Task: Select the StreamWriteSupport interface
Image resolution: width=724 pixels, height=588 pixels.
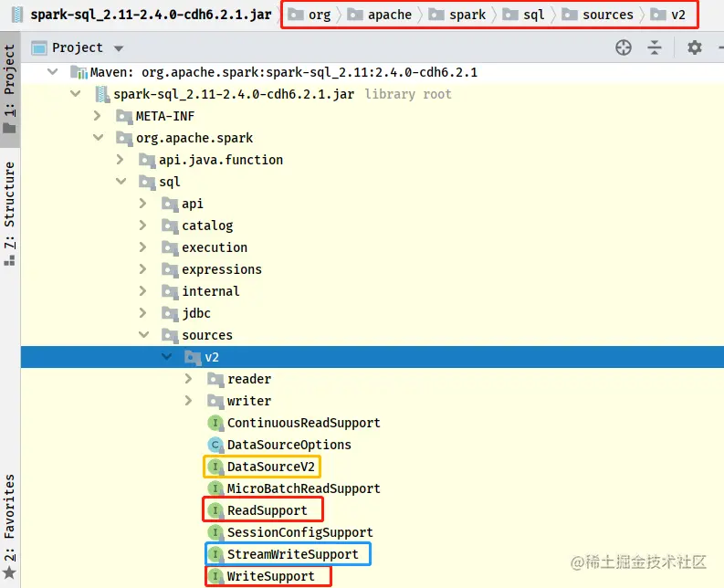Action: (293, 554)
